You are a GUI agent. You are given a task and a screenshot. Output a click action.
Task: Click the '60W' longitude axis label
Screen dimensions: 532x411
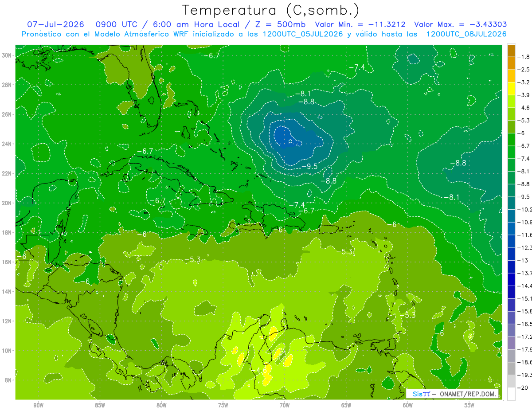pyautogui.click(x=408, y=405)
